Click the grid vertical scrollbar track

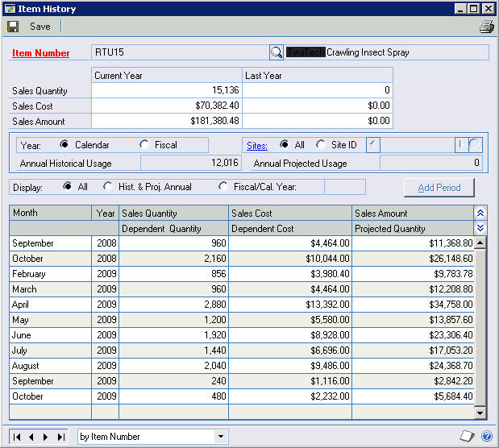pos(480,328)
